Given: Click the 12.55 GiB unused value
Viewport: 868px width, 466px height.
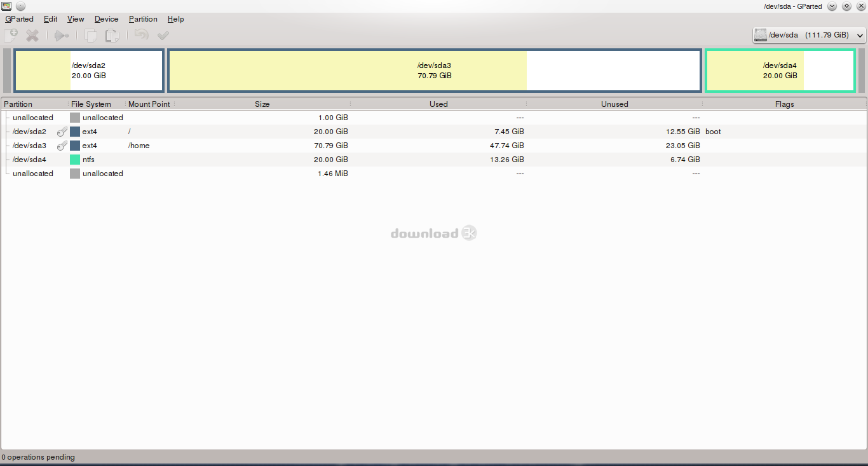Looking at the screenshot, I should click(684, 132).
